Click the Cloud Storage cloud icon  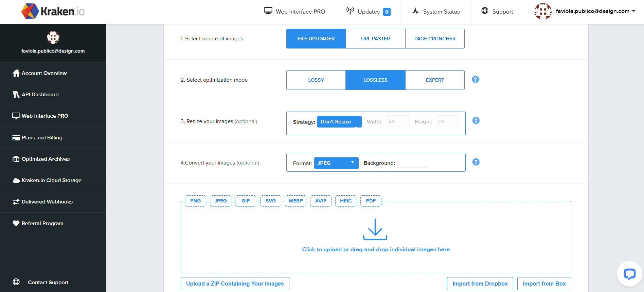coord(16,180)
